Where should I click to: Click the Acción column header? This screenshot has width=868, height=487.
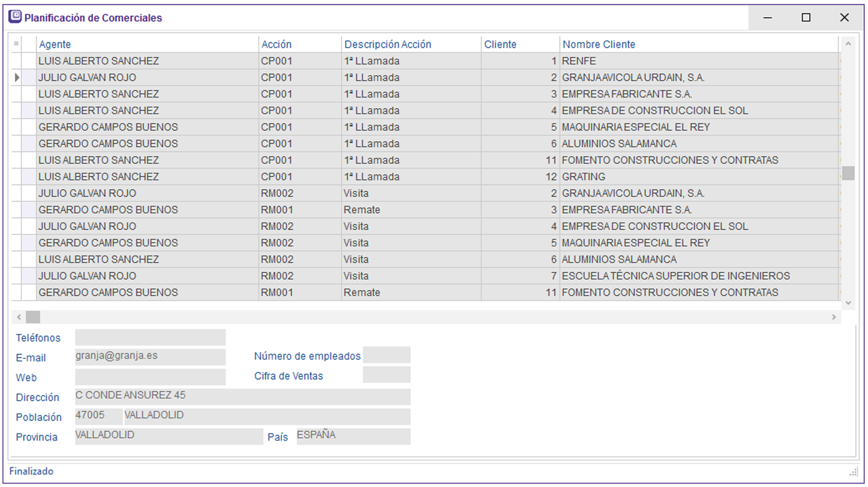(x=300, y=44)
